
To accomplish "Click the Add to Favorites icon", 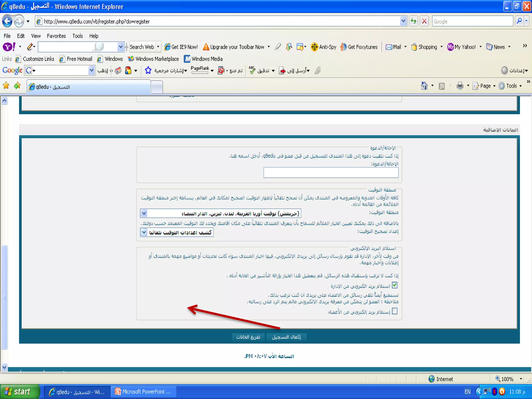I will coord(17,85).
